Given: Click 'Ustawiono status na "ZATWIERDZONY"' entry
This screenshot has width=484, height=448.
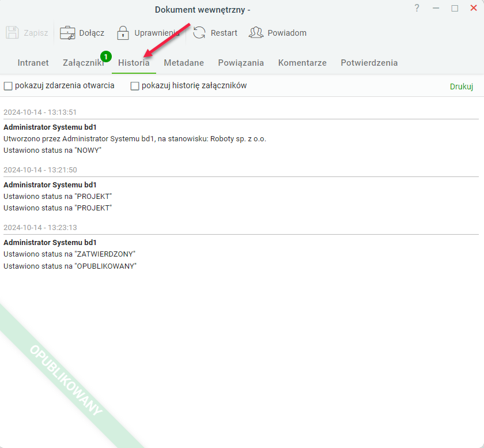Looking at the screenshot, I should [70, 254].
